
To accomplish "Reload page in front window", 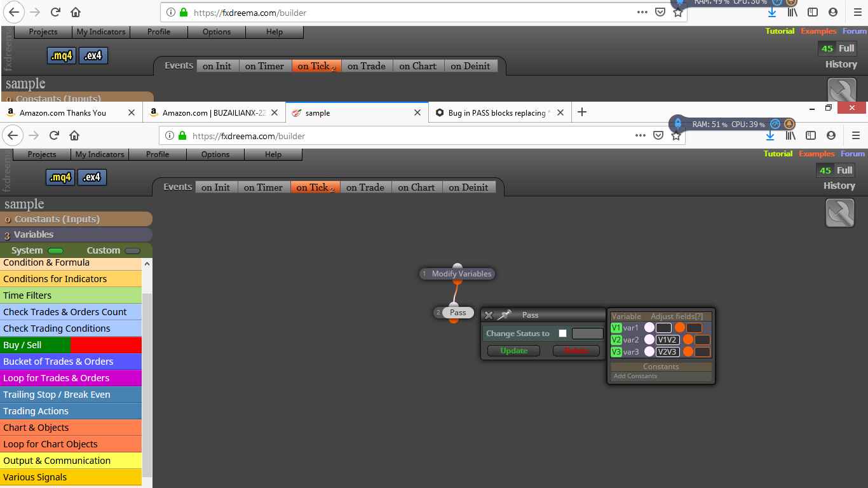I will 54,135.
